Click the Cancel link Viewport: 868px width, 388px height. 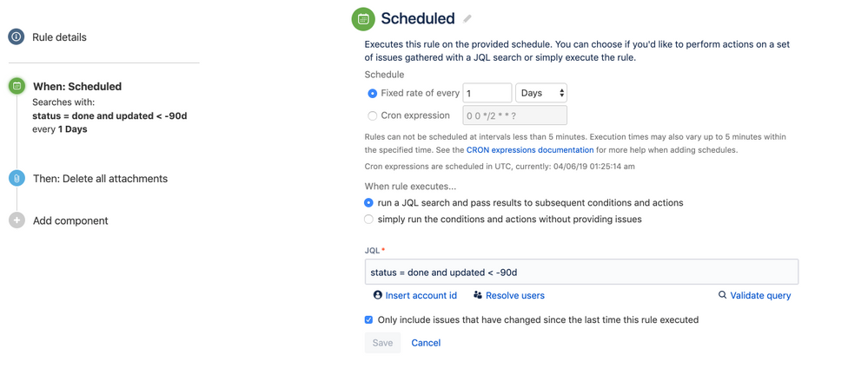[426, 343]
